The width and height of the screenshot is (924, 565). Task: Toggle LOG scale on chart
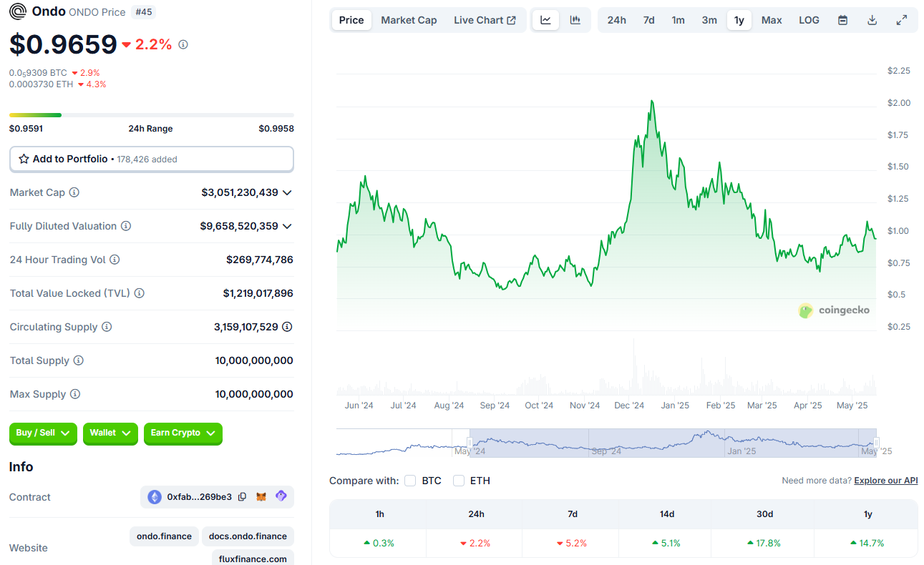[x=809, y=20]
